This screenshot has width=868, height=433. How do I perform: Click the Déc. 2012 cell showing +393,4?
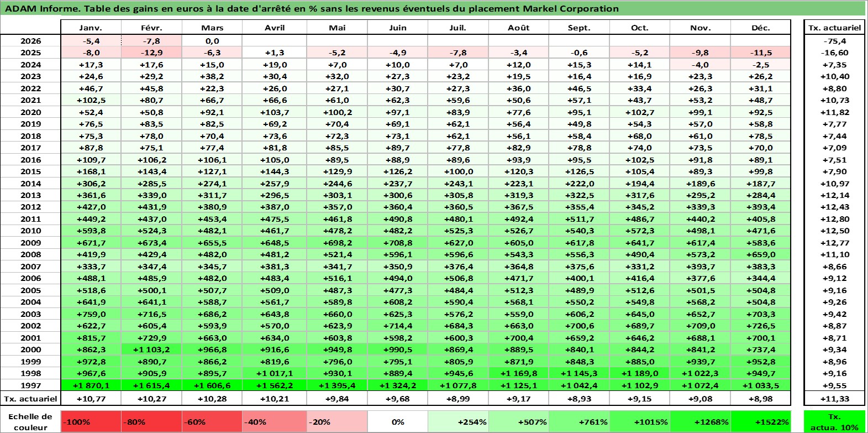(761, 207)
